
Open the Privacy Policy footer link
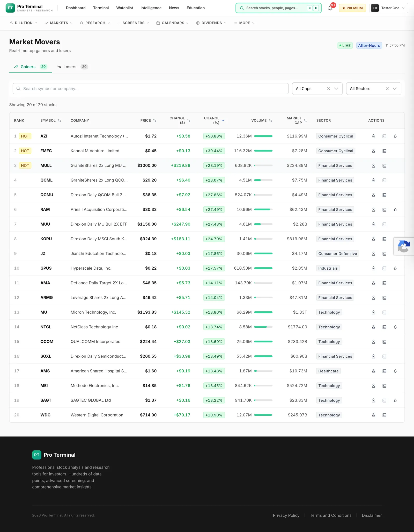(286, 515)
